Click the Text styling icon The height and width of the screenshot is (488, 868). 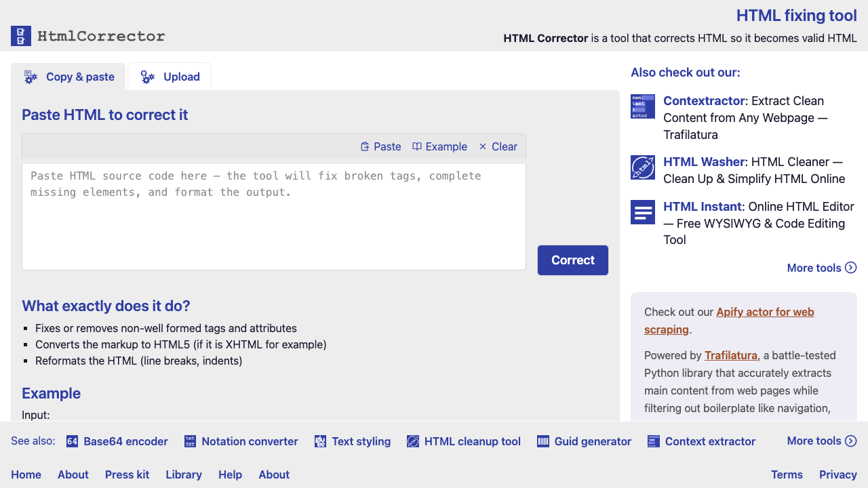click(320, 441)
